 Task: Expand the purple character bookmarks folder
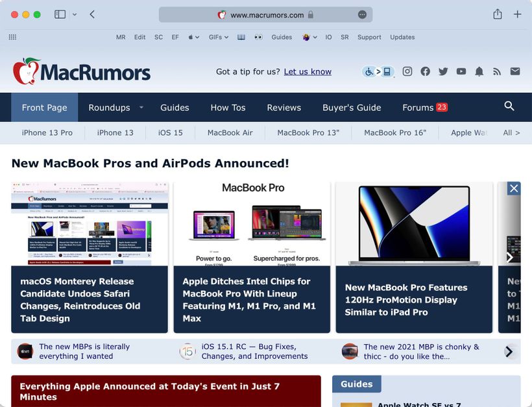[309, 37]
